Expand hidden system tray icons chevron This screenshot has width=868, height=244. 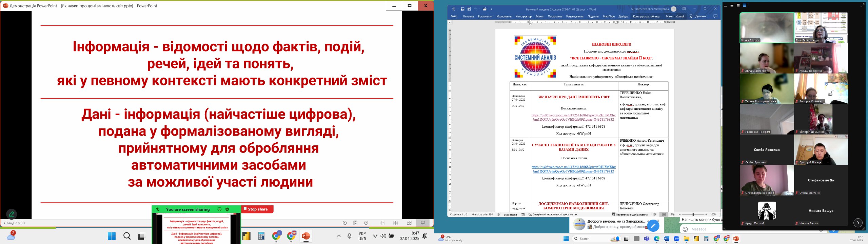tap(338, 236)
